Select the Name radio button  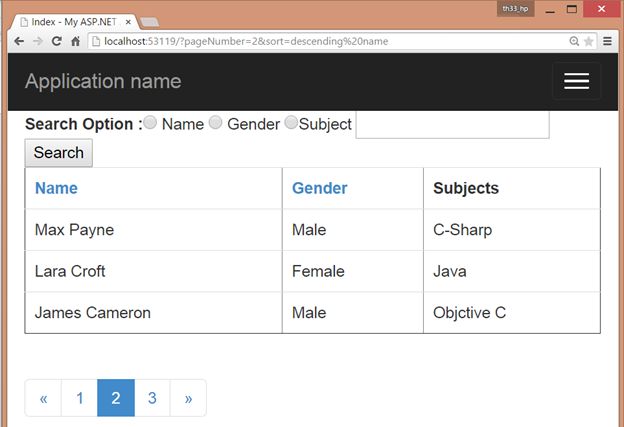click(x=150, y=123)
